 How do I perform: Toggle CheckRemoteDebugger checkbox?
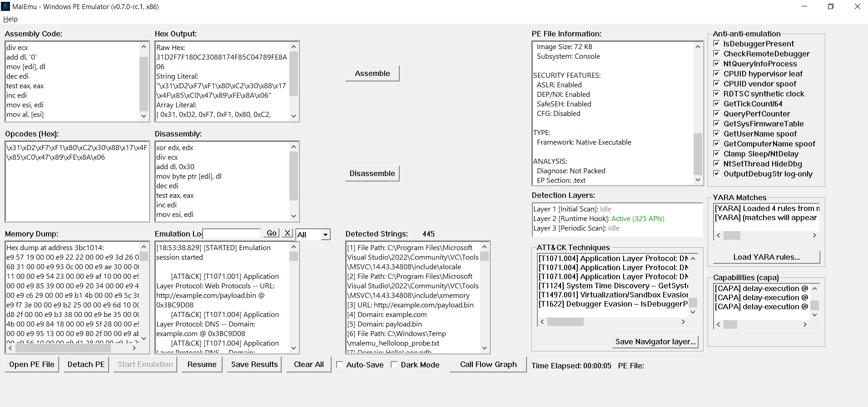pyautogui.click(x=717, y=54)
